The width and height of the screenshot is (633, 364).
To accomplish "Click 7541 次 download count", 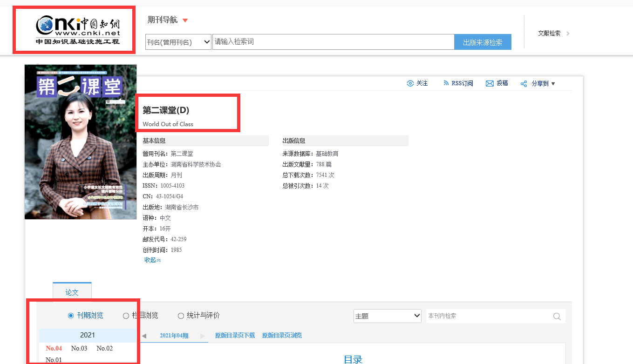I will pyautogui.click(x=325, y=175).
